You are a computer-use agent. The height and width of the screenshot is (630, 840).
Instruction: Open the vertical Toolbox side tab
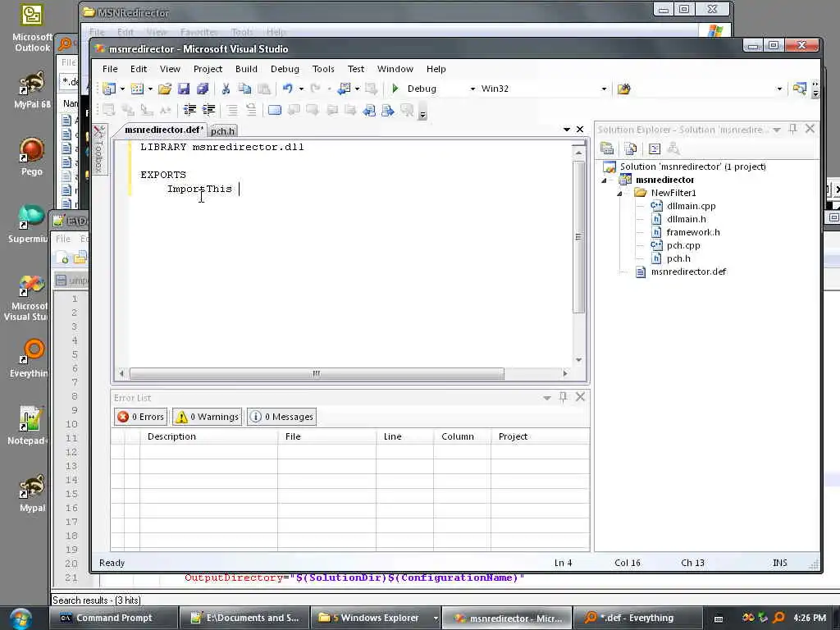click(x=99, y=150)
